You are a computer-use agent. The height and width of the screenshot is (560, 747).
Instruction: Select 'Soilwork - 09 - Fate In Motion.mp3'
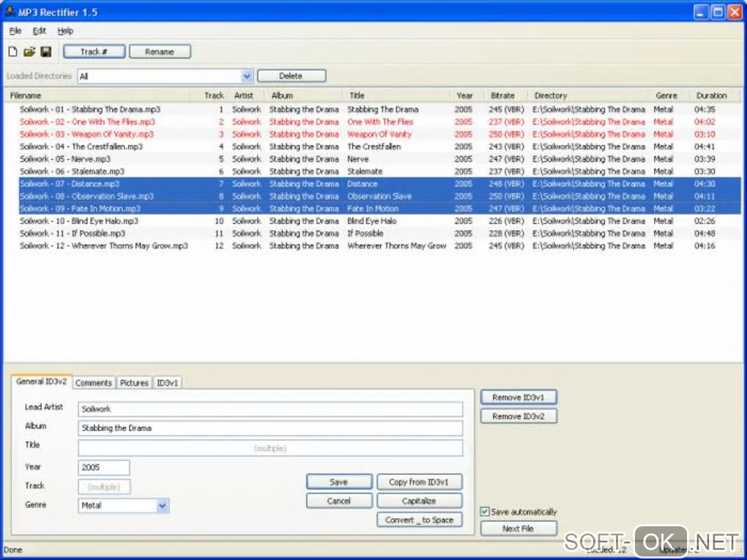point(80,209)
